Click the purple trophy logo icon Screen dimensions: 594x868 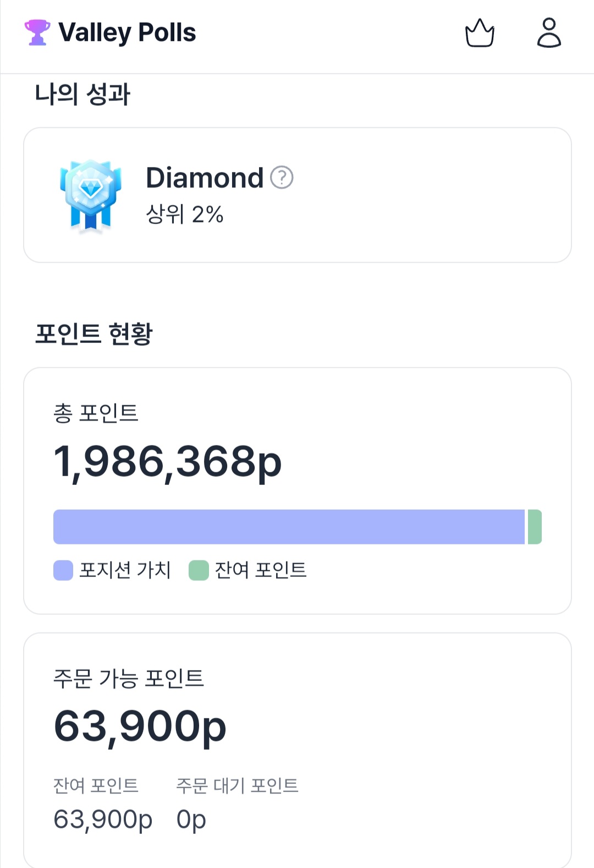coord(37,32)
